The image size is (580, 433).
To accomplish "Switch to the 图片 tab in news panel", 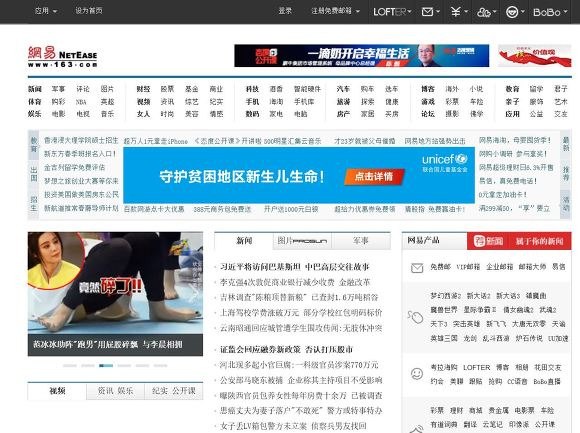I will click(302, 241).
